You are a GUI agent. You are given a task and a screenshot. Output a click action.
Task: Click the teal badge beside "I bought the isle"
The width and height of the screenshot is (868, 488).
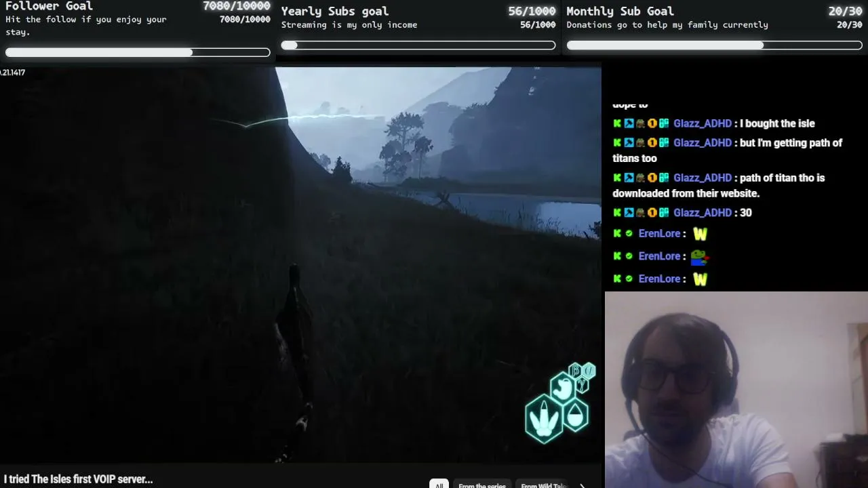(663, 123)
